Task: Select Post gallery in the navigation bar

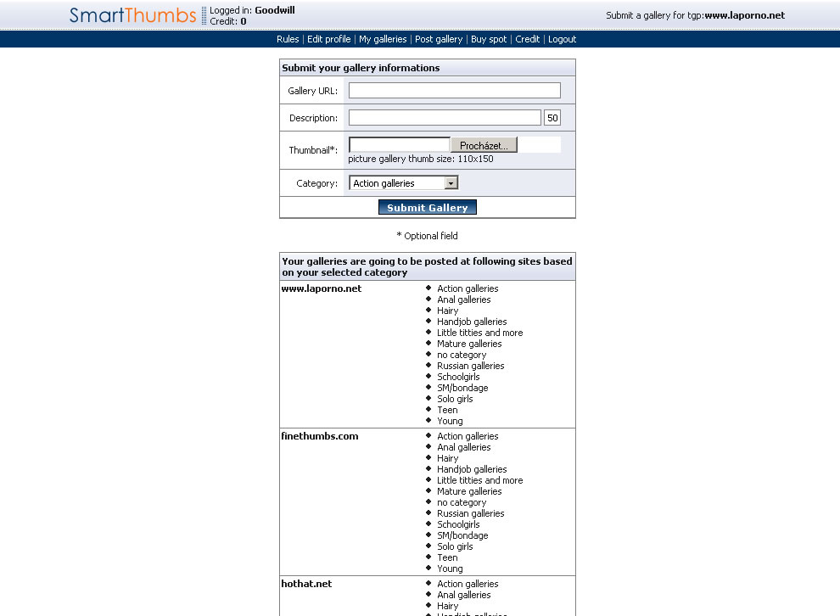Action: pyautogui.click(x=439, y=39)
